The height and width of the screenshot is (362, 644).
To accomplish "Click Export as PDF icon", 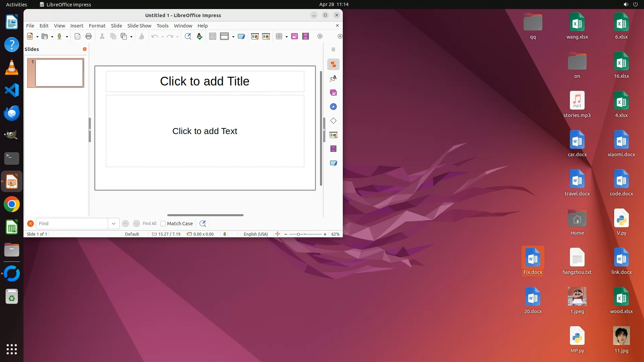I will point(77,36).
